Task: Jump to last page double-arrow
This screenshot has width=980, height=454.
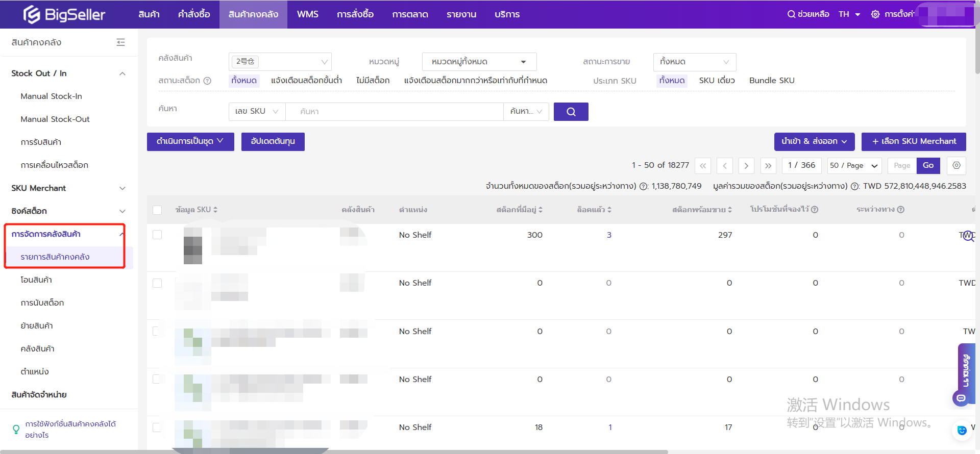Action: coord(768,166)
